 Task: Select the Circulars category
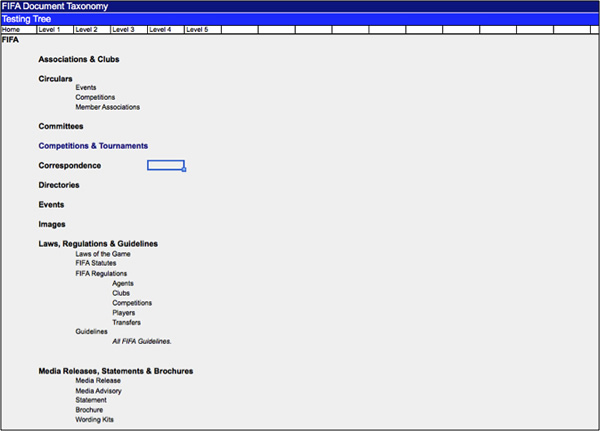[55, 78]
